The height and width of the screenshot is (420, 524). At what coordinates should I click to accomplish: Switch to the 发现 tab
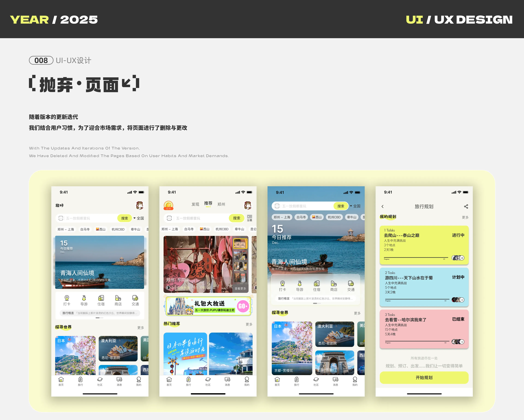(195, 204)
